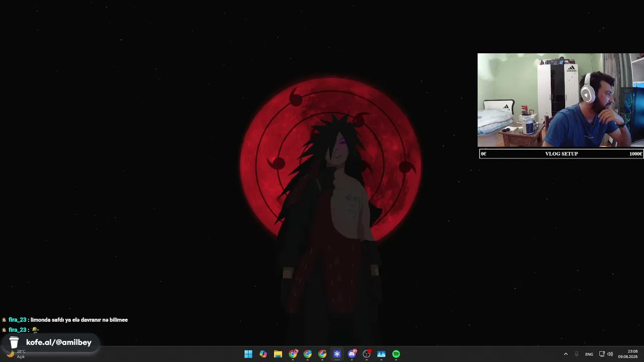Switch to the blue asterisk app on taskbar
This screenshot has width=644, height=362.
tap(337, 354)
